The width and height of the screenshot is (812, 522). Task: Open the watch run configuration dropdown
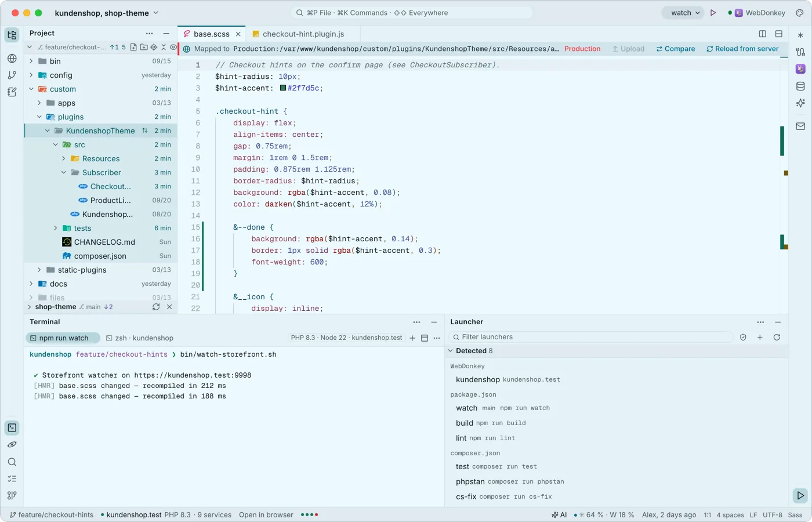[683, 13]
